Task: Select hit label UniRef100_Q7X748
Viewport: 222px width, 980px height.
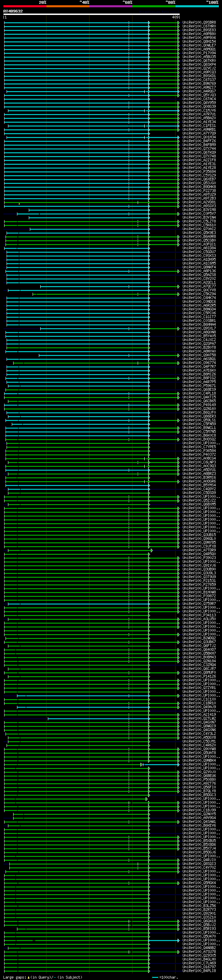Action: pyautogui.click(x=199, y=156)
